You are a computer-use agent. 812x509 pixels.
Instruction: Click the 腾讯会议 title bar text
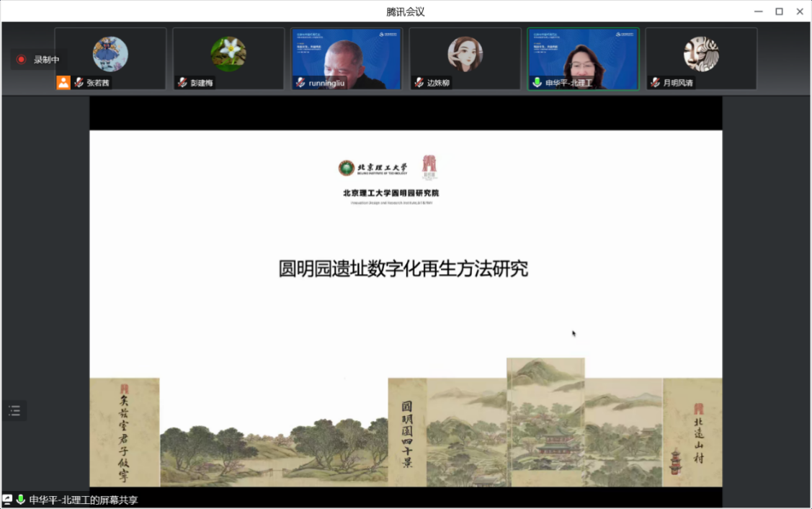tap(406, 11)
